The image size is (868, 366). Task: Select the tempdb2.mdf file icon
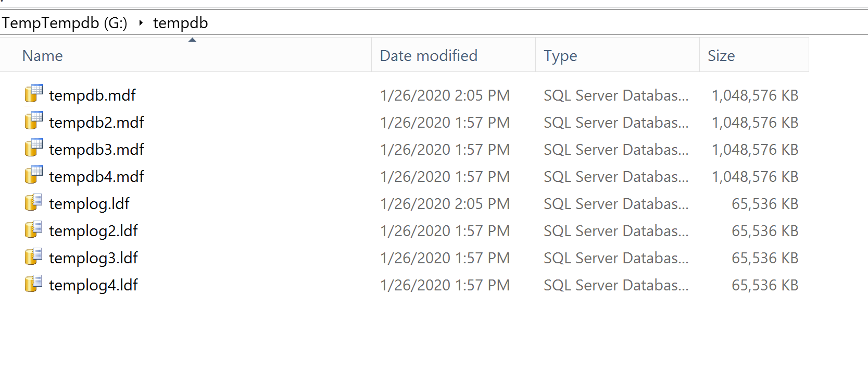pos(34,121)
